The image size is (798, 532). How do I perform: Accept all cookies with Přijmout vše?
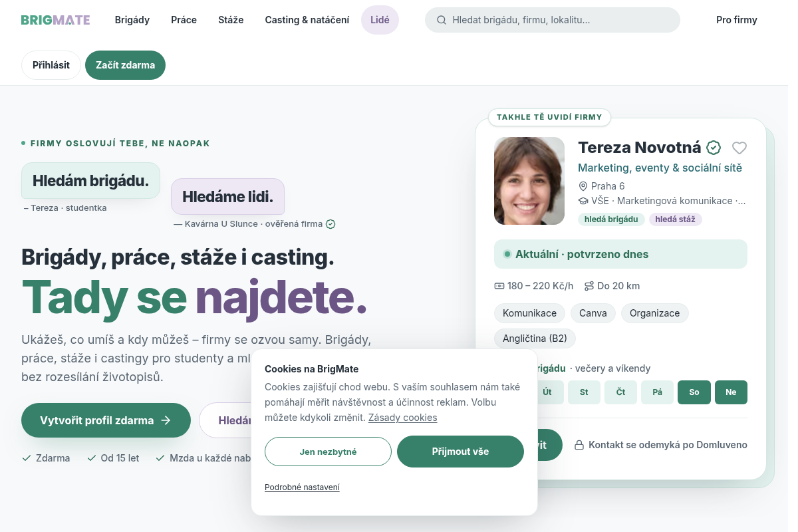coord(460,452)
